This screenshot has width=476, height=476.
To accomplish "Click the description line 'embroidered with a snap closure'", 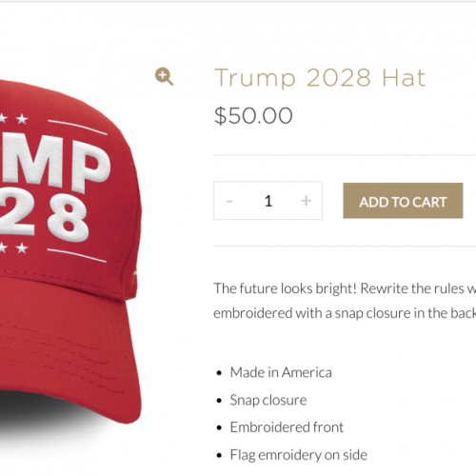I will 345,313.
